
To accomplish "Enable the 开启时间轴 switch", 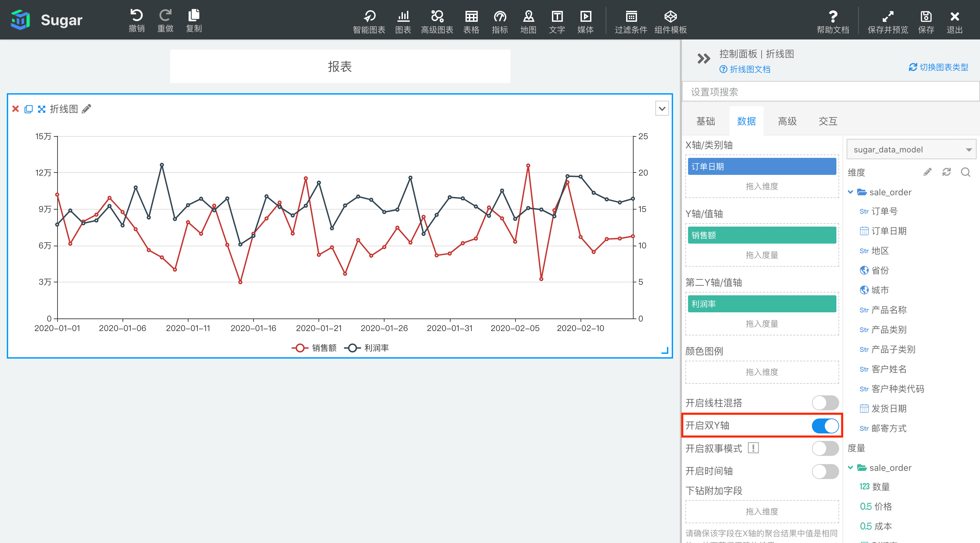I will tap(825, 471).
